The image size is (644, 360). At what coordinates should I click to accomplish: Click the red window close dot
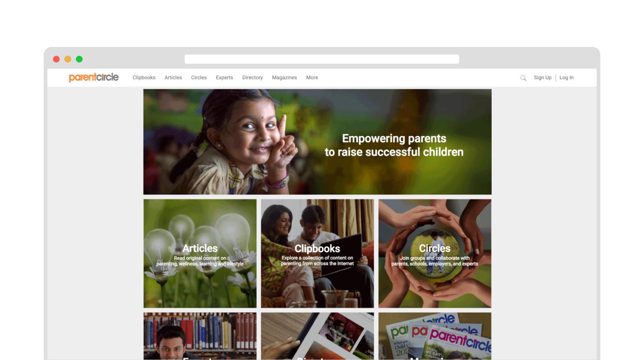[x=57, y=59]
